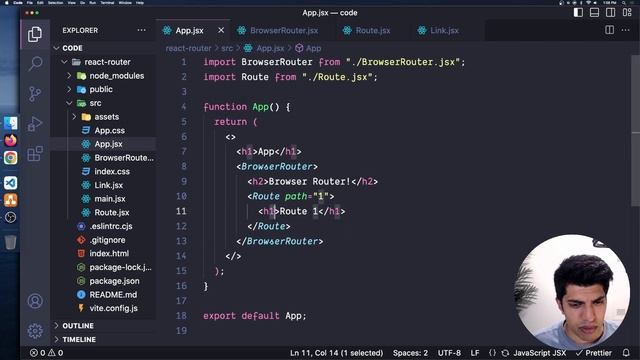This screenshot has height=360, width=640.
Task: Switch to the App.jsx tab
Action: coord(189,31)
